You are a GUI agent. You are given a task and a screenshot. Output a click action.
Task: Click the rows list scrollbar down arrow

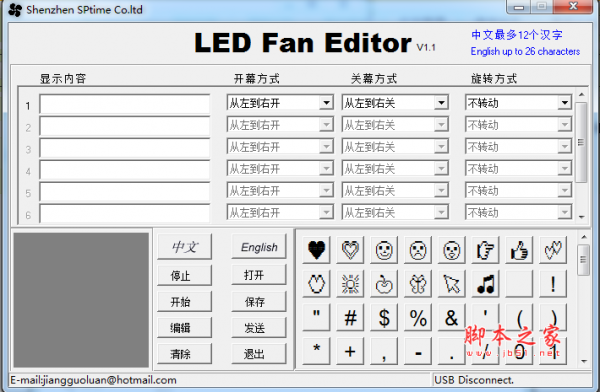tap(581, 217)
